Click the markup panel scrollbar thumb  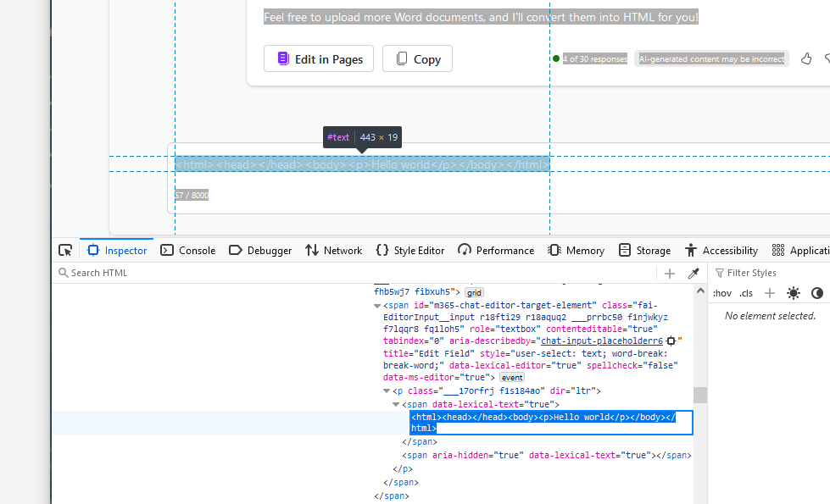pyautogui.click(x=700, y=395)
